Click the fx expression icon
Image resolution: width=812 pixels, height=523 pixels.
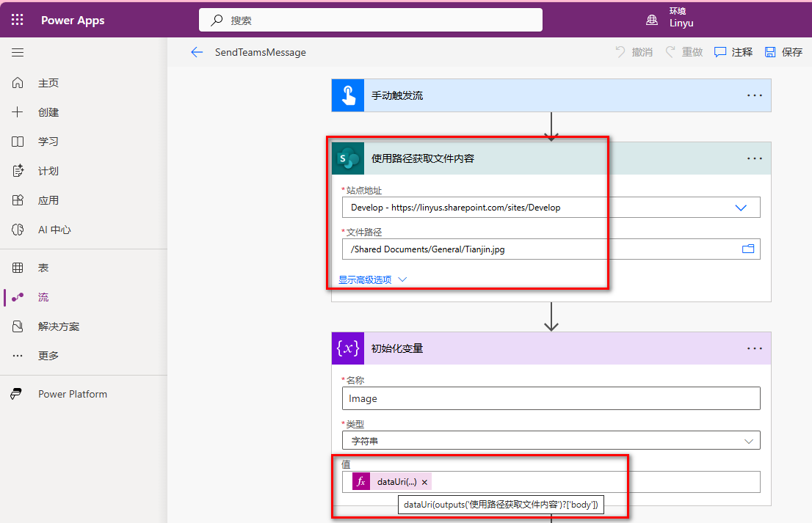pyautogui.click(x=361, y=482)
